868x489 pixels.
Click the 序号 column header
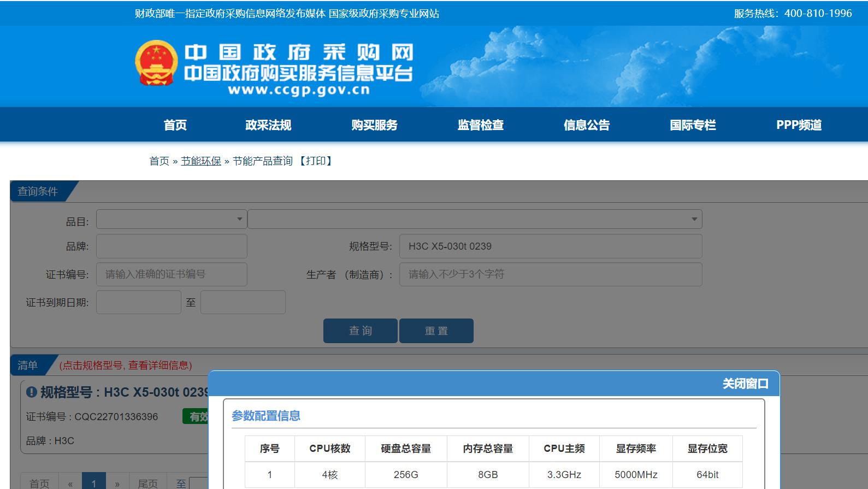(x=270, y=449)
